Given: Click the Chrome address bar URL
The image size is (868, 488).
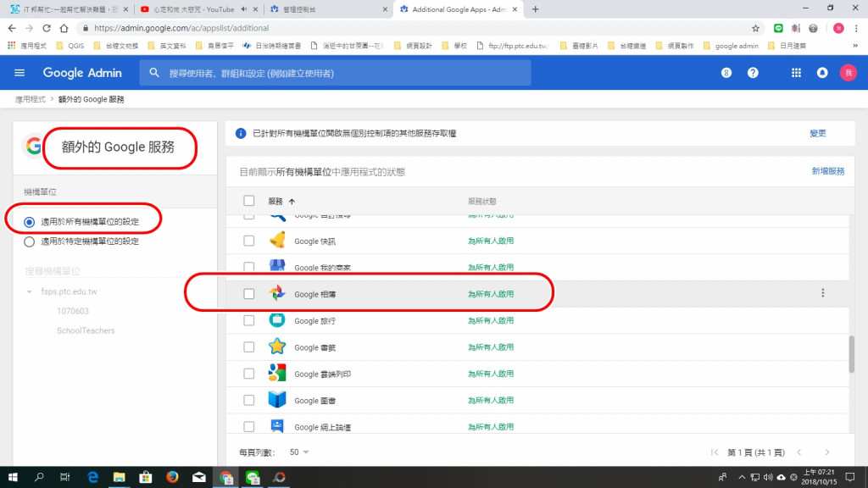Looking at the screenshot, I should tap(181, 28).
